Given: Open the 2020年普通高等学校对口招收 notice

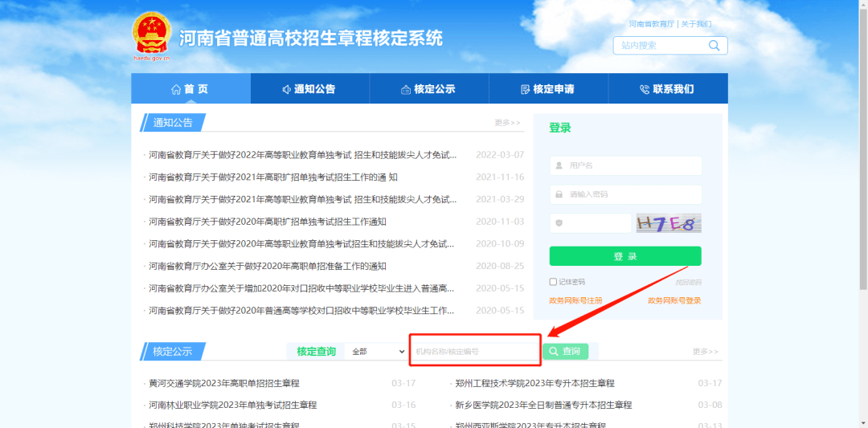Looking at the screenshot, I should click(x=301, y=310).
